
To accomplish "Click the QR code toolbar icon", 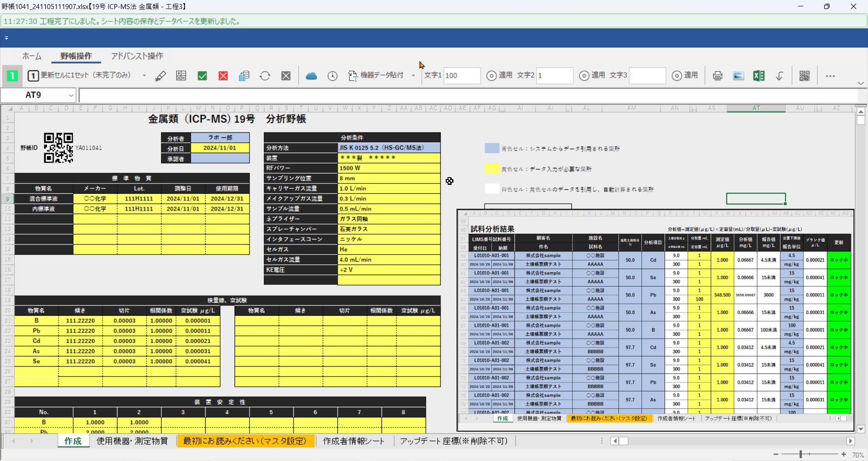I will click(x=804, y=76).
